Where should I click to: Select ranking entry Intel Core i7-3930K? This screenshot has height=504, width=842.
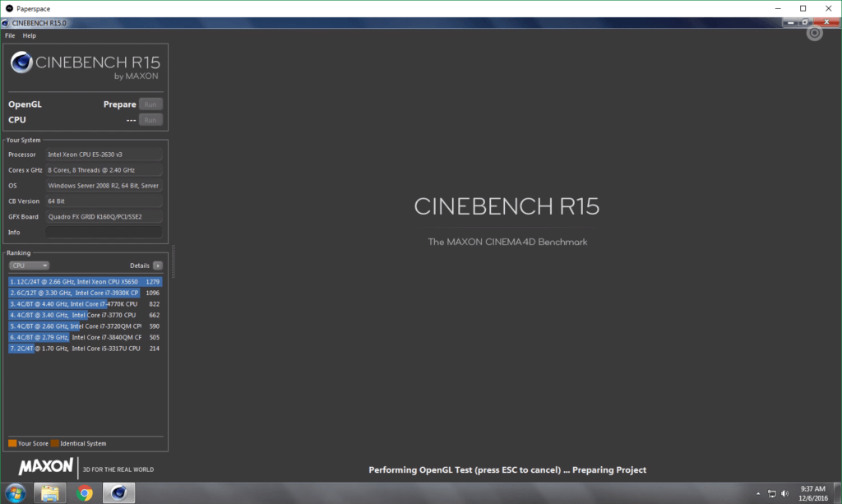point(85,293)
